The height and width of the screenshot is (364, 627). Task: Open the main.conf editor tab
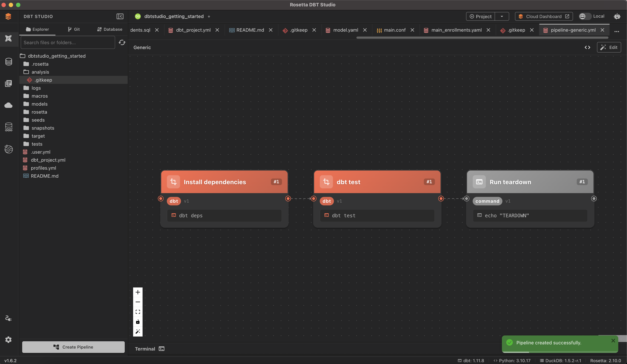coord(395,30)
